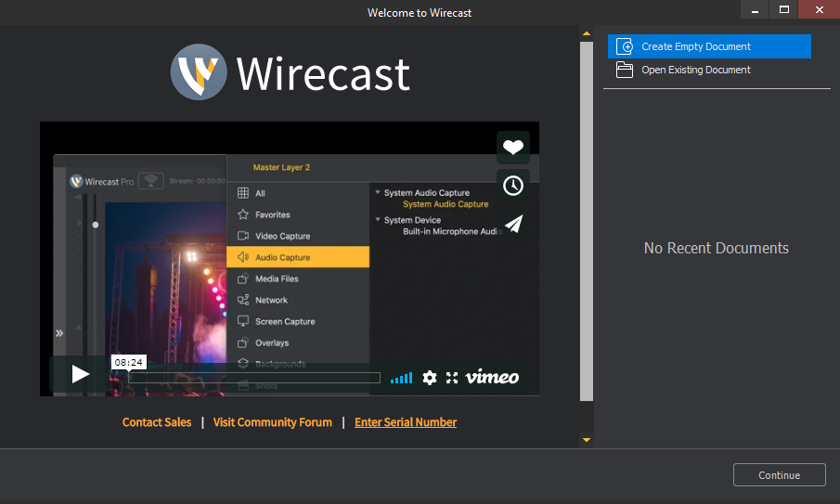Open Contact Sales link
Viewport: 840px width, 504px height.
pos(157,422)
